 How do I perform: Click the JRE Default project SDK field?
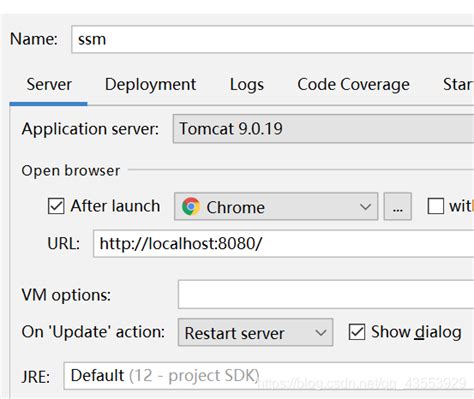(x=269, y=376)
